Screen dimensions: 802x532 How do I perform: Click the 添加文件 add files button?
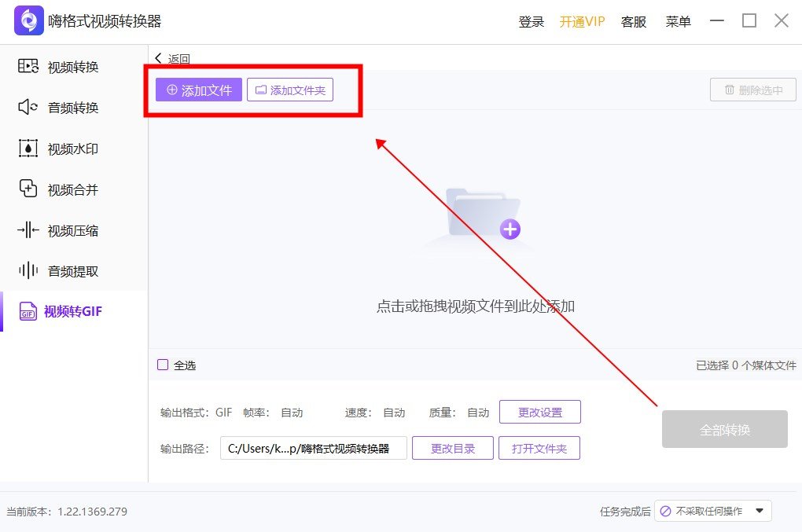click(x=197, y=90)
